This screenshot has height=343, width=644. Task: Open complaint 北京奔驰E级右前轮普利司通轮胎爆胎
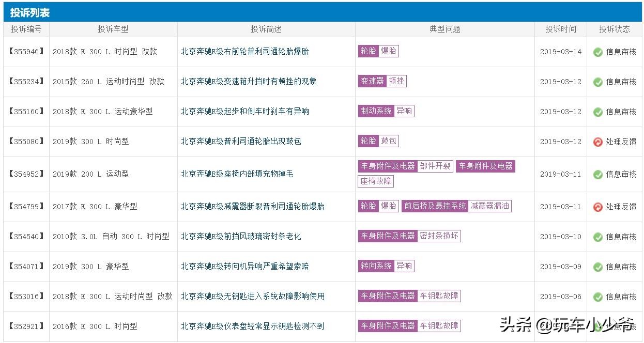[x=245, y=52]
